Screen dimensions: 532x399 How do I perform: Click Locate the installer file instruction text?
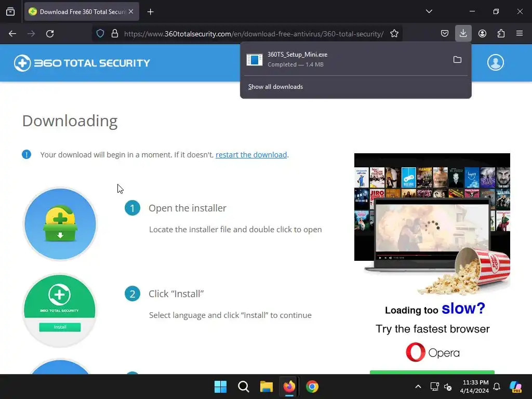(235, 230)
